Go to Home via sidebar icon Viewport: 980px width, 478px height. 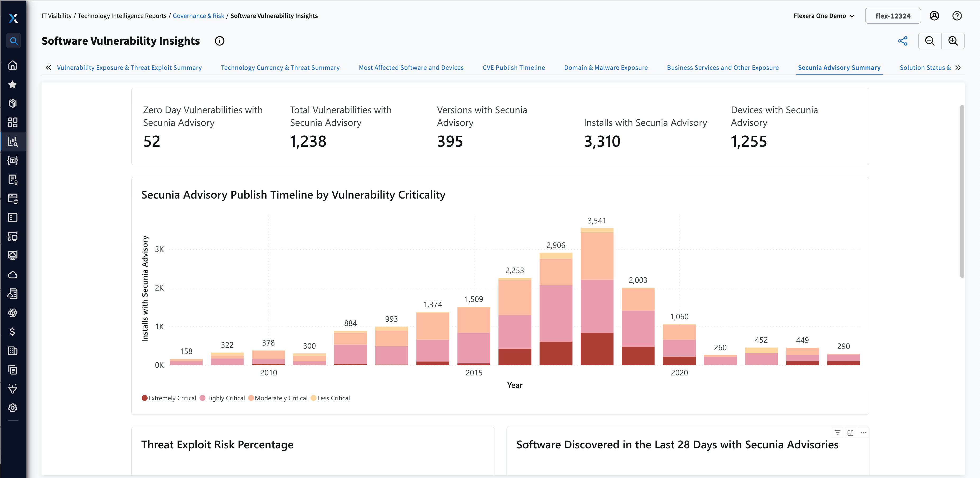click(13, 65)
